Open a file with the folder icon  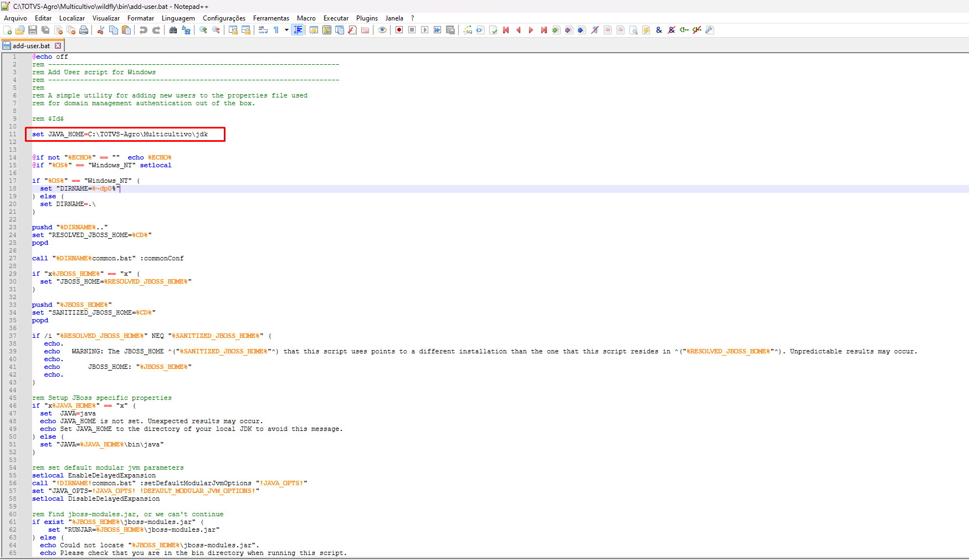tap(20, 30)
